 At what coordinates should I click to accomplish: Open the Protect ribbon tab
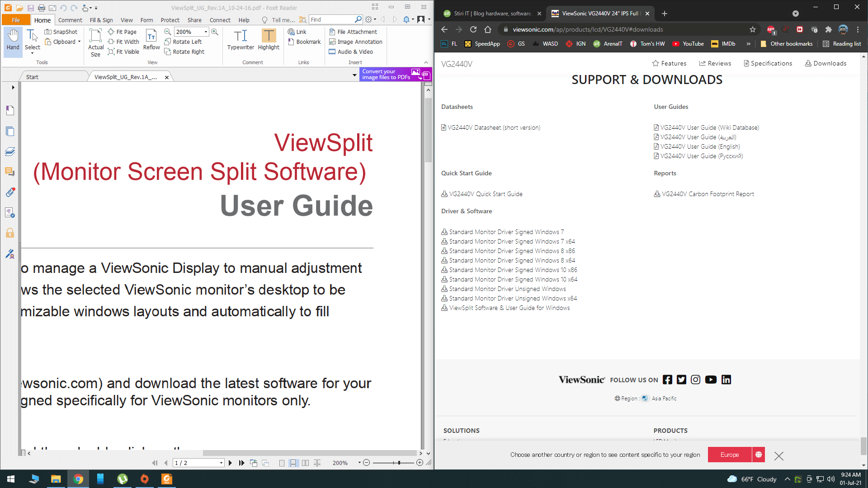click(x=170, y=20)
